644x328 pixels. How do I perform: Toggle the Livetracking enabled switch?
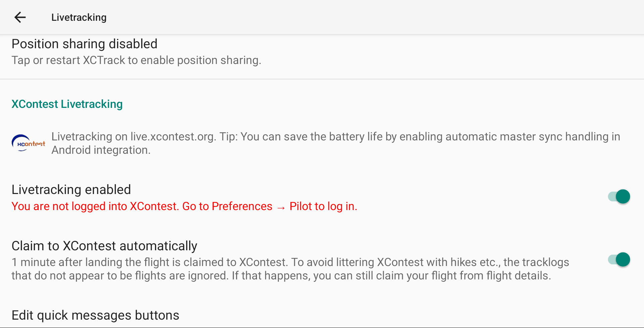[x=619, y=196]
